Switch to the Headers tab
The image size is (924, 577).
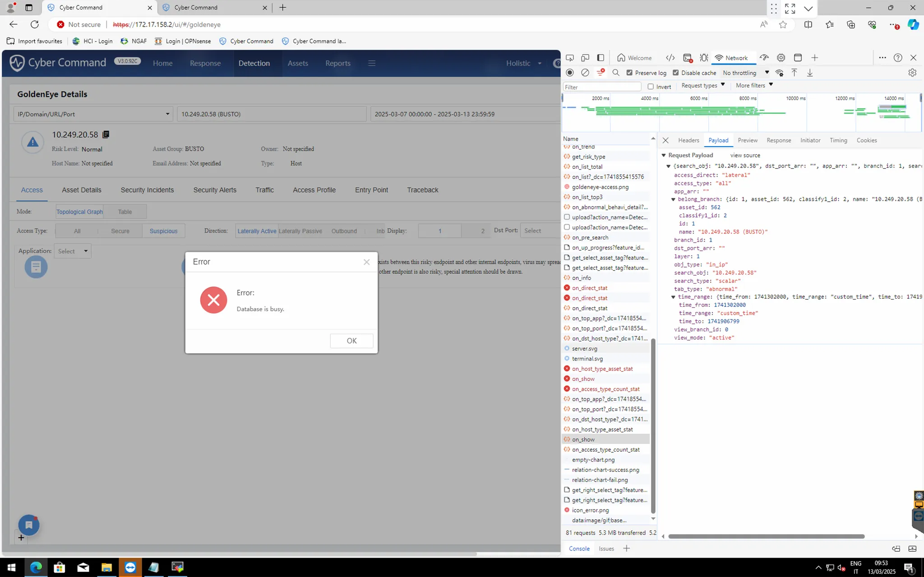(688, 140)
